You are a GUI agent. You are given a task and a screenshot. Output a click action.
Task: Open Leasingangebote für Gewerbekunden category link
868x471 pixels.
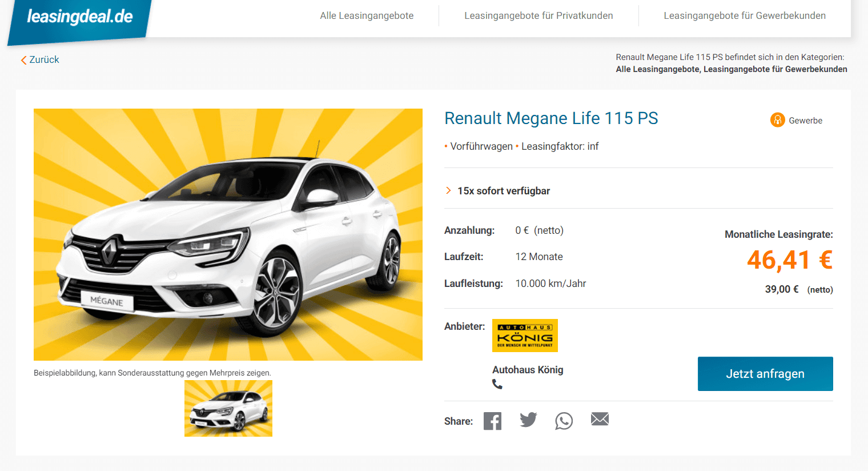(x=775, y=69)
